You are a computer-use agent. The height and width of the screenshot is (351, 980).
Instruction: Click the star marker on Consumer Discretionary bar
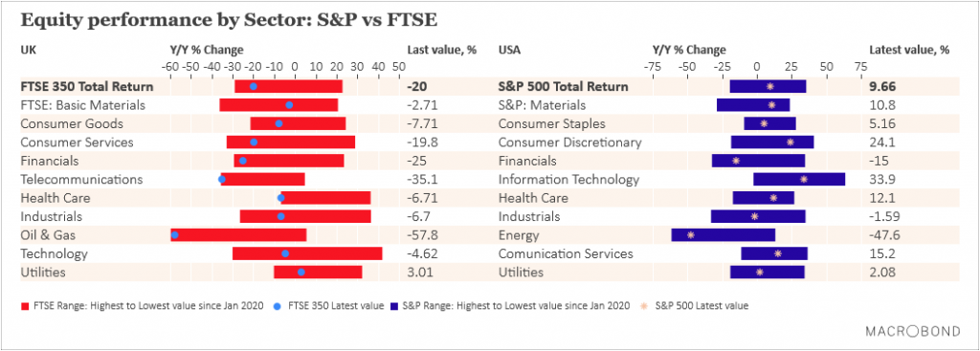pos(790,143)
